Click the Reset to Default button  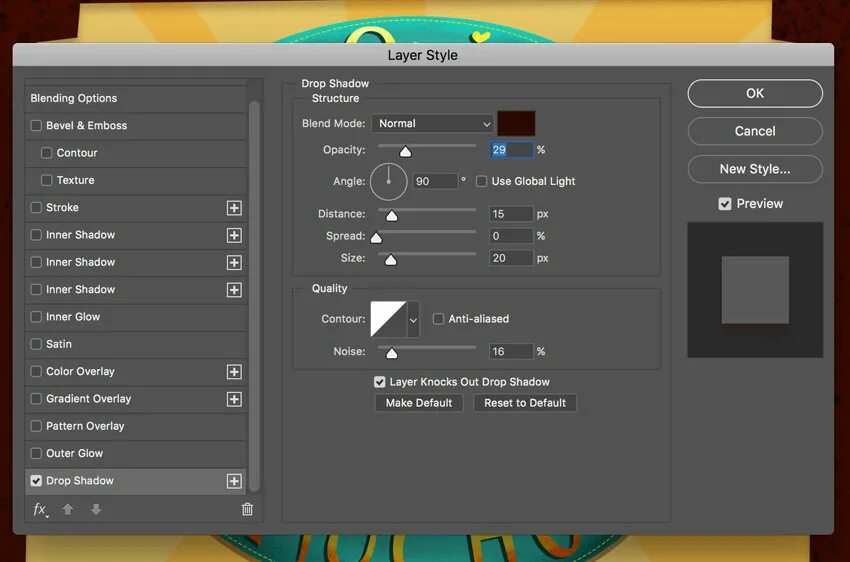(x=525, y=403)
